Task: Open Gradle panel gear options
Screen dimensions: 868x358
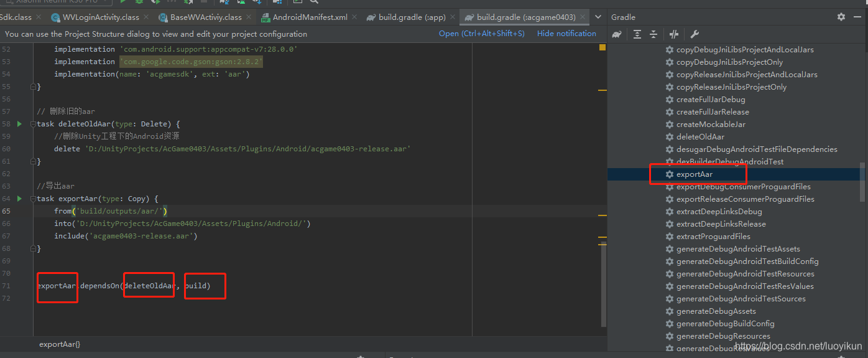Action: tap(841, 17)
